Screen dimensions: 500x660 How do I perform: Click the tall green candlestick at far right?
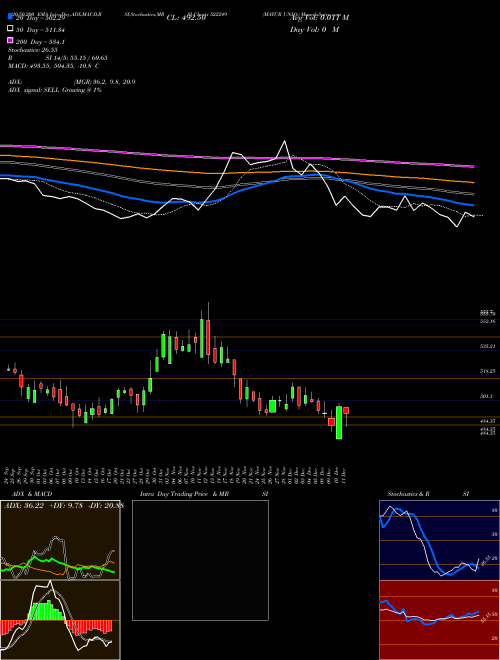click(x=339, y=423)
